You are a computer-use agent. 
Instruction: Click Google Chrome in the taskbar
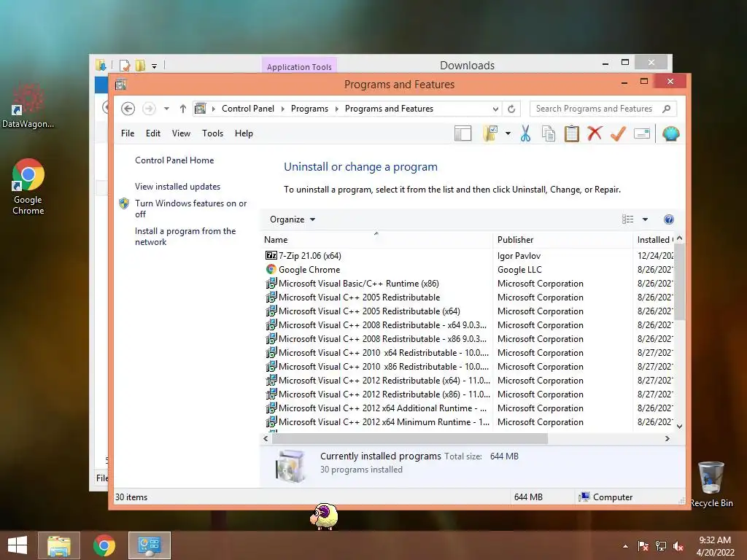pos(104,545)
